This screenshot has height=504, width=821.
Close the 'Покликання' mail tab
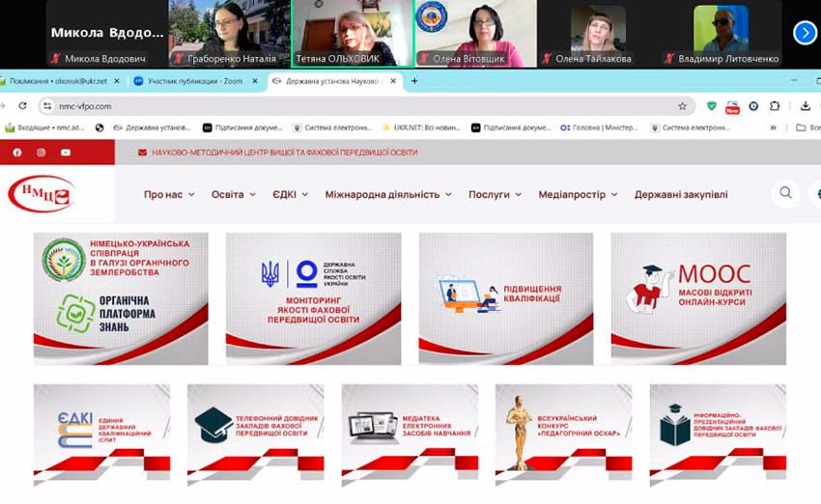point(116,81)
